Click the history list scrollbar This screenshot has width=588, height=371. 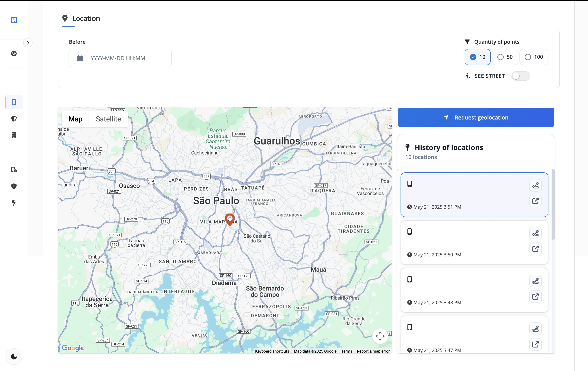(553, 205)
